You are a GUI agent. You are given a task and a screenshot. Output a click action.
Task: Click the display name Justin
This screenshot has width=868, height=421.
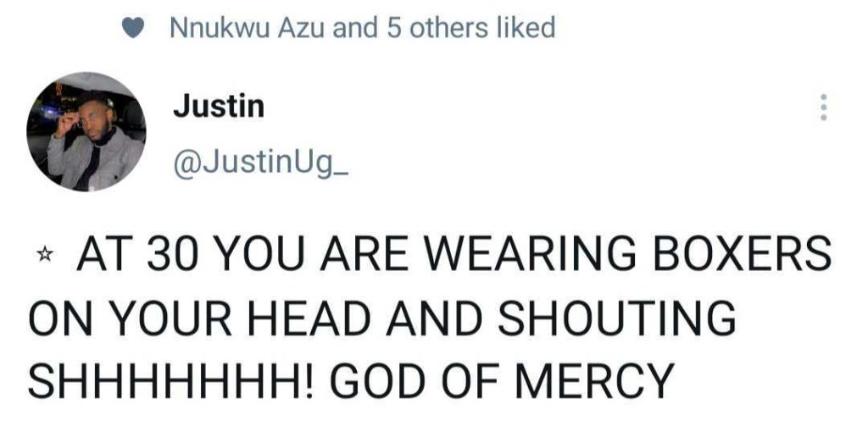(x=219, y=108)
